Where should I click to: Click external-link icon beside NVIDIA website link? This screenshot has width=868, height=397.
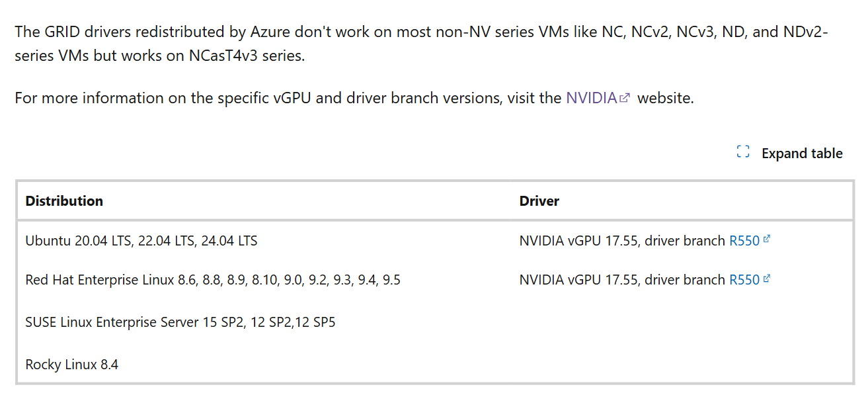(625, 99)
